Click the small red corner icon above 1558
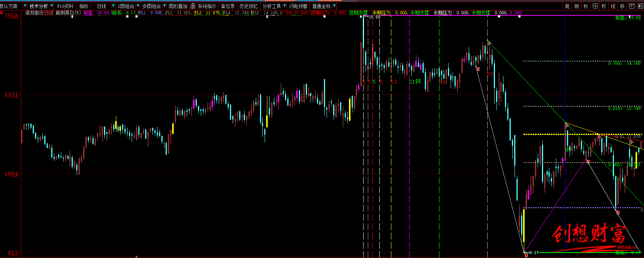 (2, 13)
